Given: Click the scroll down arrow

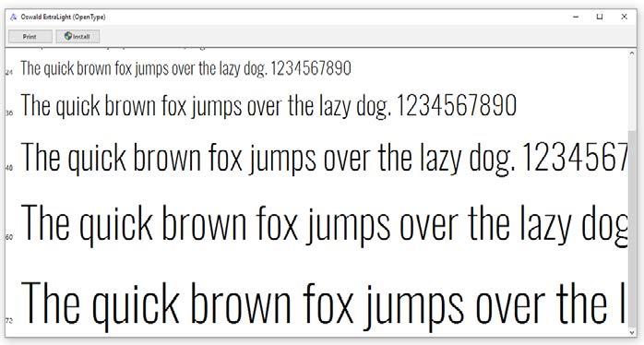Looking at the screenshot, I should 632,332.
